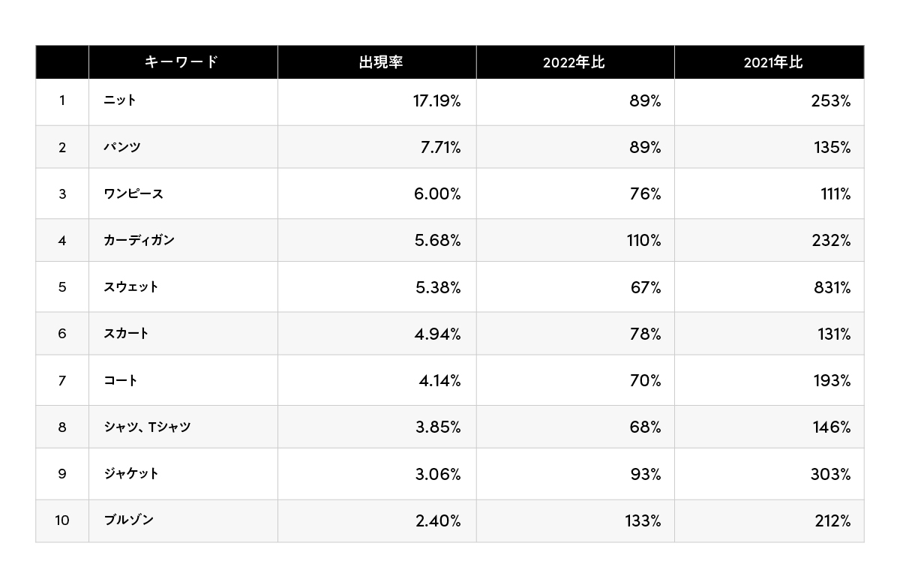The width and height of the screenshot is (900, 588).
Task: Click the キーワード column header
Action: pyautogui.click(x=181, y=62)
